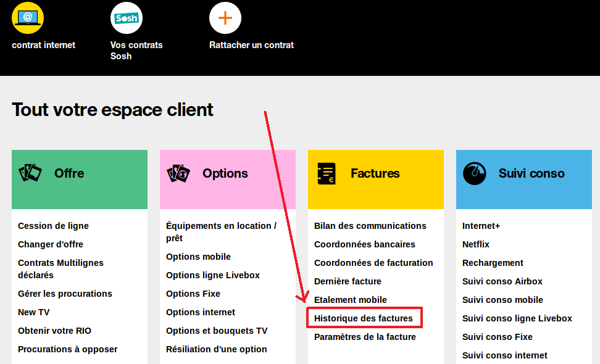Click the orange plus Rattacher icon

[x=225, y=18]
